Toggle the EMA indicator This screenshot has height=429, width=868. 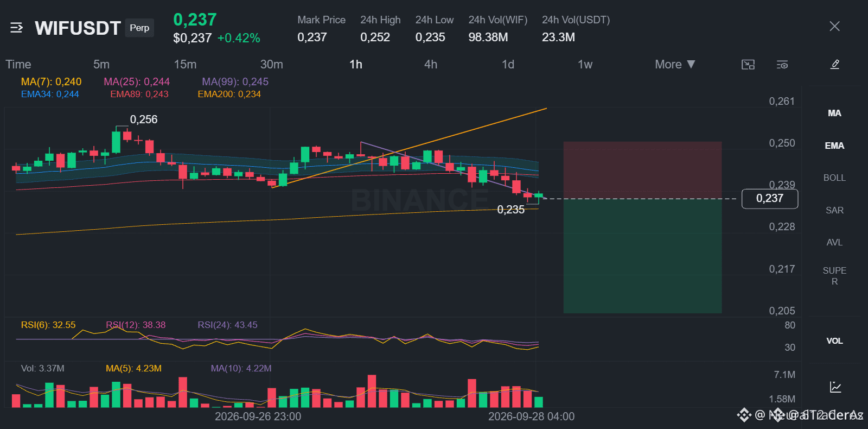pyautogui.click(x=834, y=146)
